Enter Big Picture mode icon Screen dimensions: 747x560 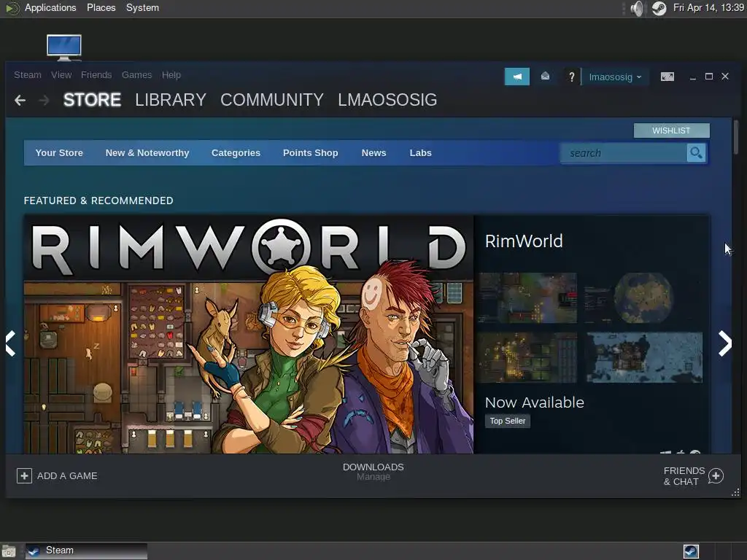point(667,76)
